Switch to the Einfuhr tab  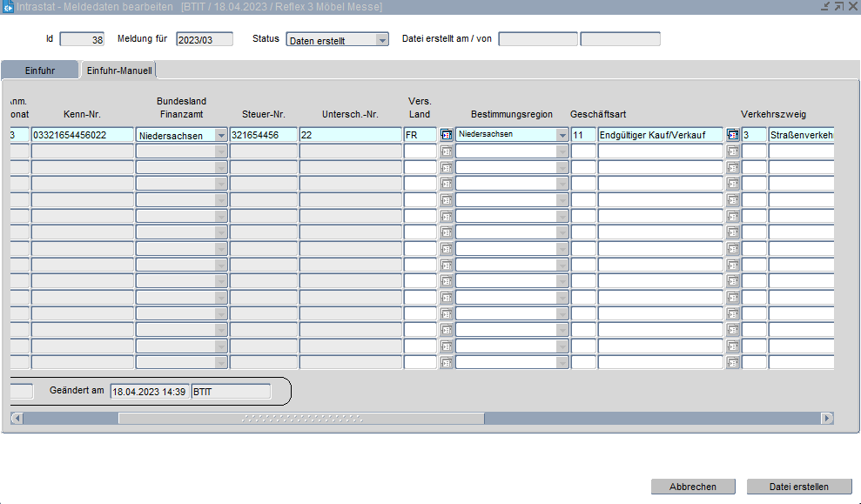tap(40, 71)
